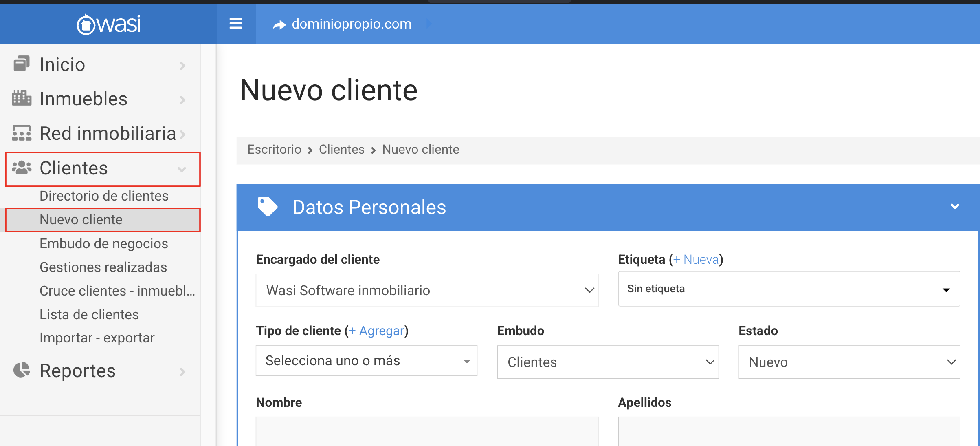Click the '+ Agregar' tipo de cliente link
This screenshot has height=446, width=980.
[376, 331]
